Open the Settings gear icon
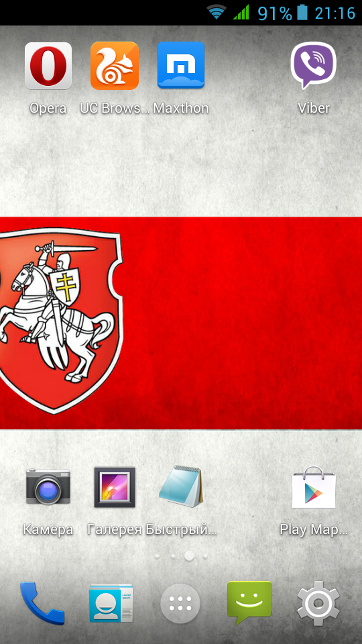This screenshot has height=644, width=362. point(318,603)
